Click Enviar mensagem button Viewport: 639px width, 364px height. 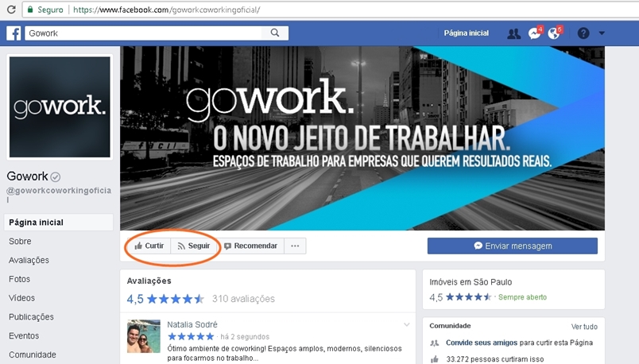coord(513,246)
